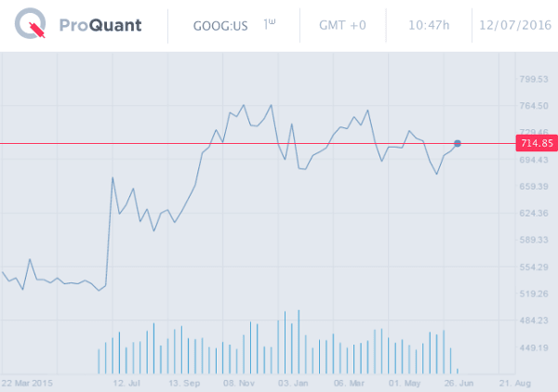Click the red 714.85 price label
Image resolution: width=558 pixels, height=392 pixels.
click(537, 143)
